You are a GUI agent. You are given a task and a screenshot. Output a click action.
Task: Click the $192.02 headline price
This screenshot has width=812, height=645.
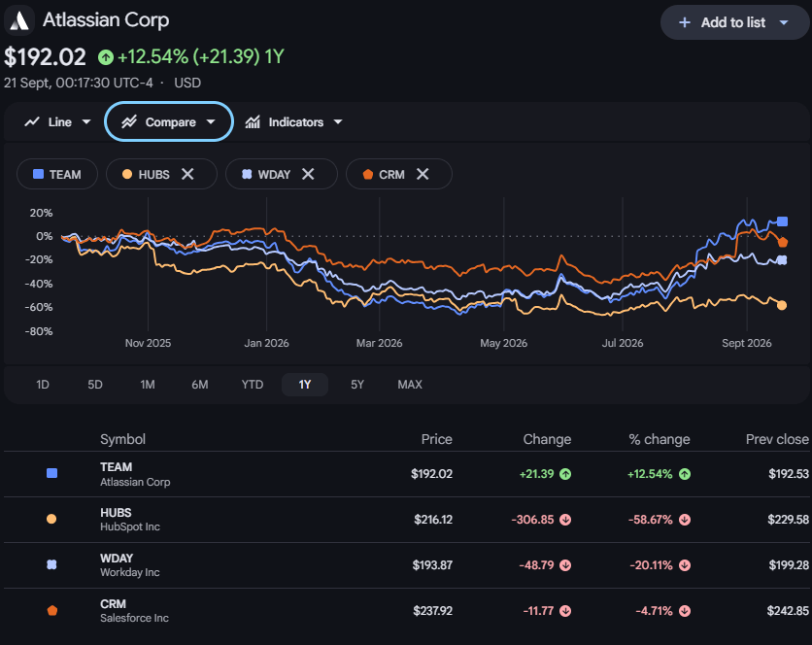tap(45, 57)
